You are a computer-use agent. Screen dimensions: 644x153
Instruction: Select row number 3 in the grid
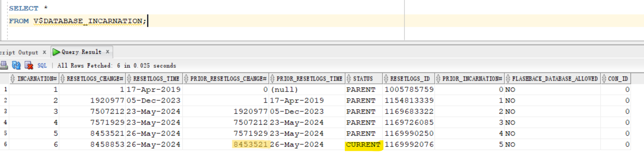point(5,111)
